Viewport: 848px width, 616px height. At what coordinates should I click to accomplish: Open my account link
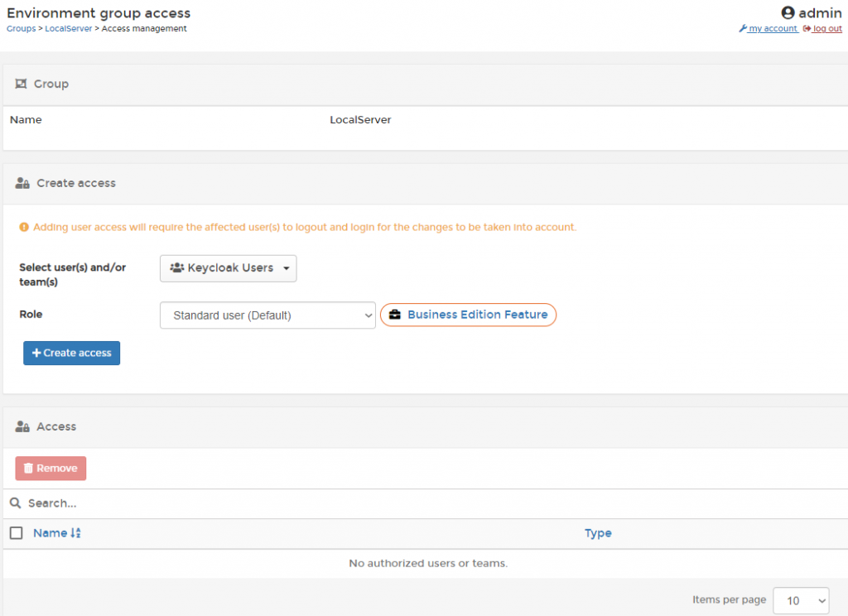pos(773,29)
